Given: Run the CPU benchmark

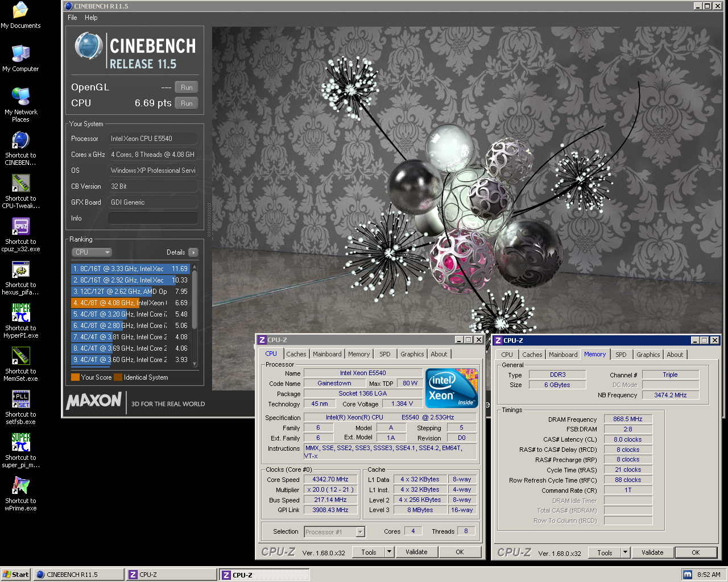Looking at the screenshot, I should (187, 103).
